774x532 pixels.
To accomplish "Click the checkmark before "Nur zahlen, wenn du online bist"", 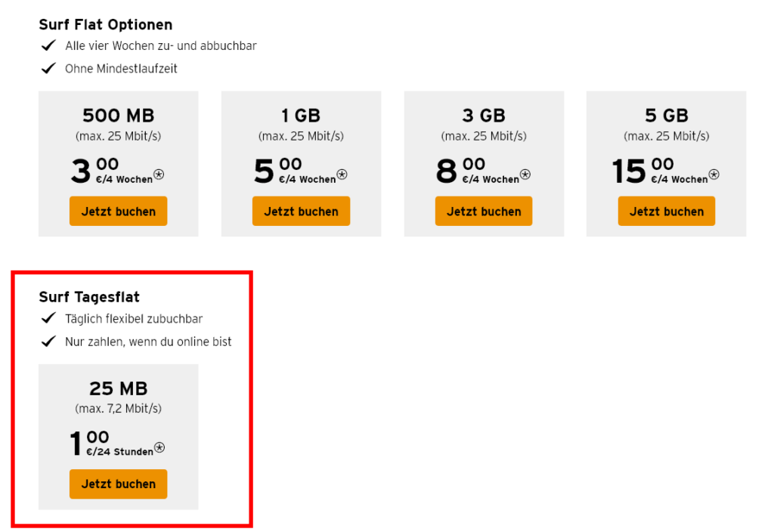I will (49, 342).
